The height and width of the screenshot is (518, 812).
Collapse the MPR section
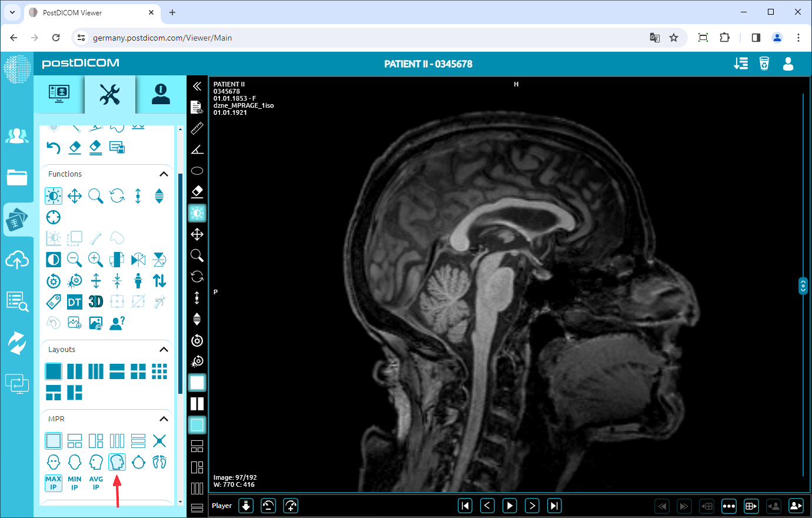click(164, 419)
